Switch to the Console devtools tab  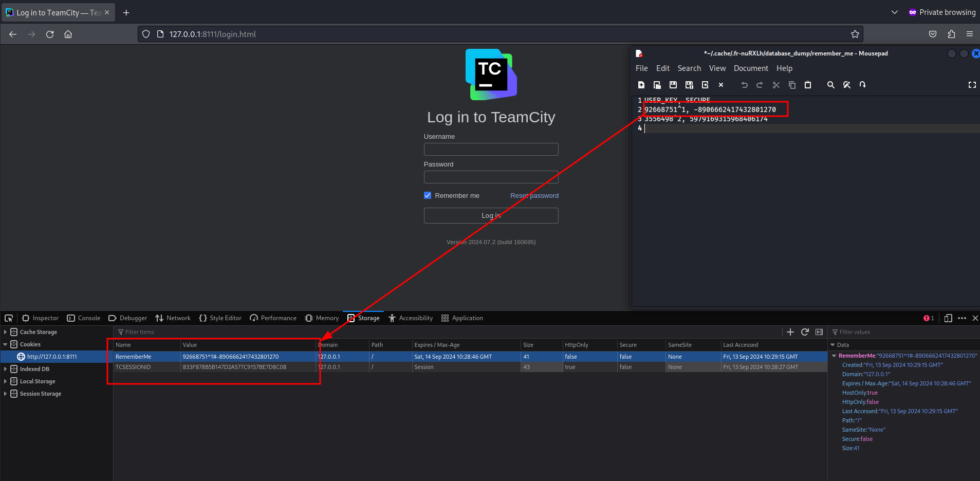[x=84, y=318]
